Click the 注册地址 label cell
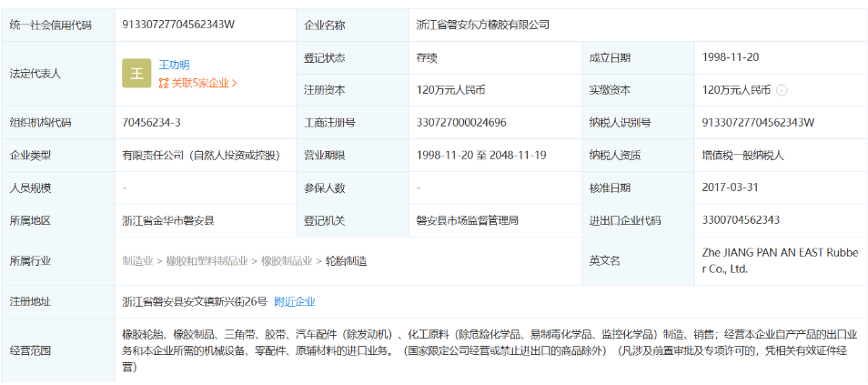The height and width of the screenshot is (385, 868). (x=58, y=302)
